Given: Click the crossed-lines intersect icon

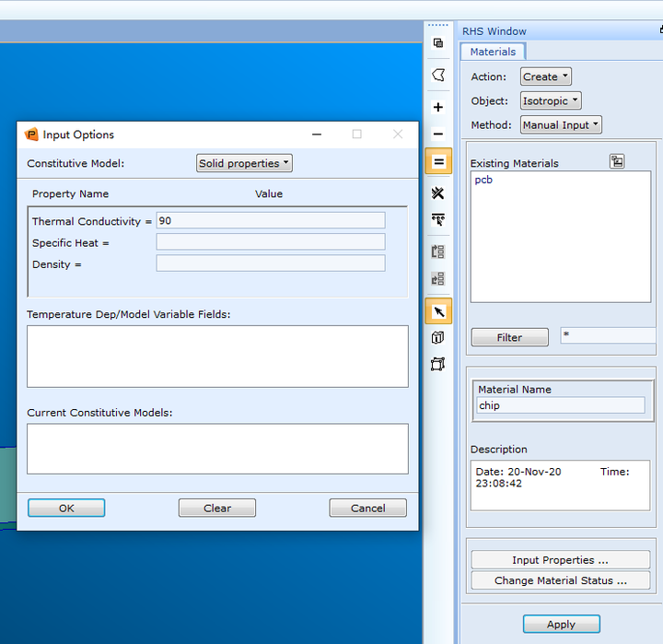Looking at the screenshot, I should 438,193.
